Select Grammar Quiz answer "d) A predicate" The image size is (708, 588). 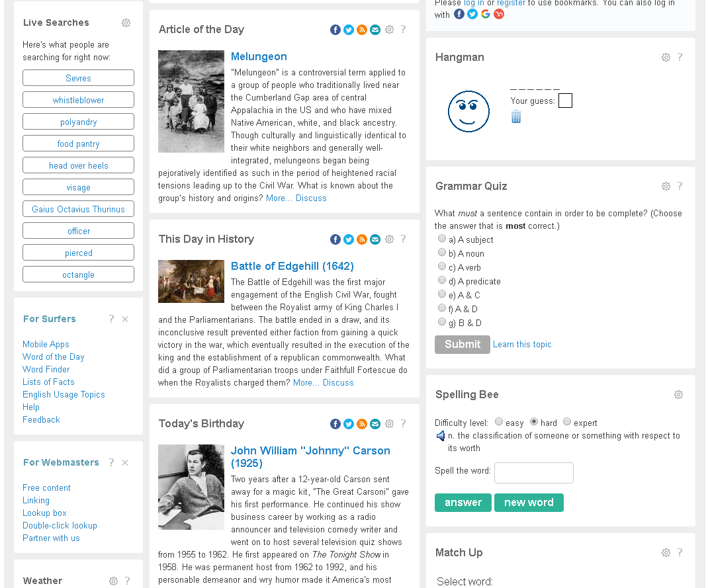442,280
